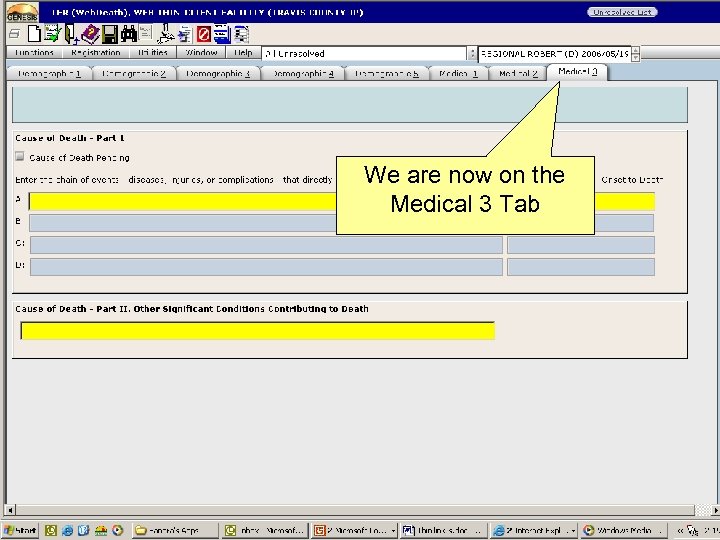Click the cause of death line B field
The width and height of the screenshot is (720, 540).
pos(182,223)
